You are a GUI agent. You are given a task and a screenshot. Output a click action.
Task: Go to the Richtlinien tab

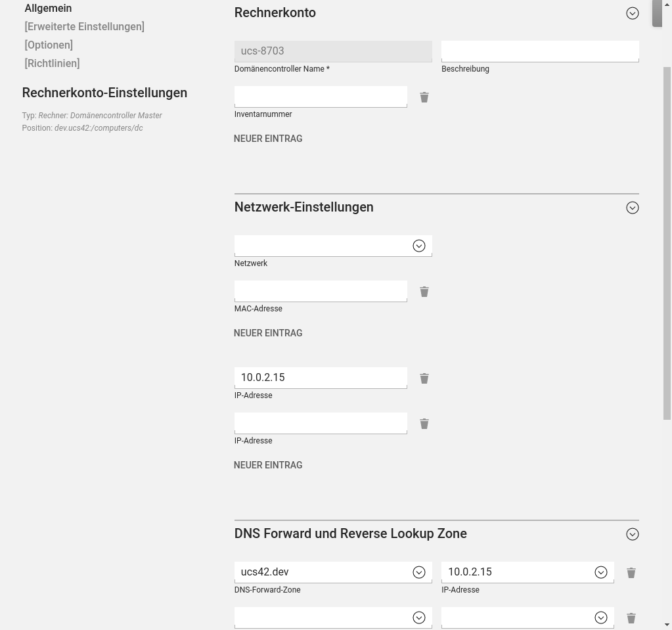click(52, 64)
